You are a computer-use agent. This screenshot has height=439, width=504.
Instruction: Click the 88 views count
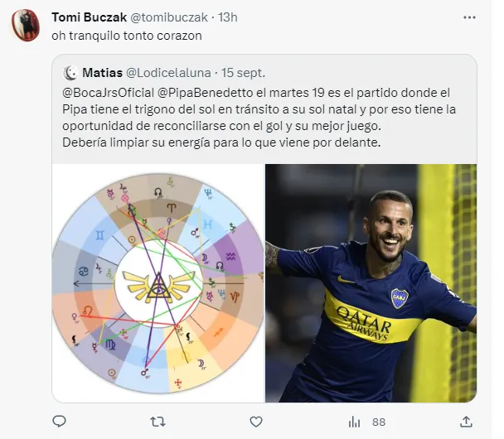coord(378,422)
